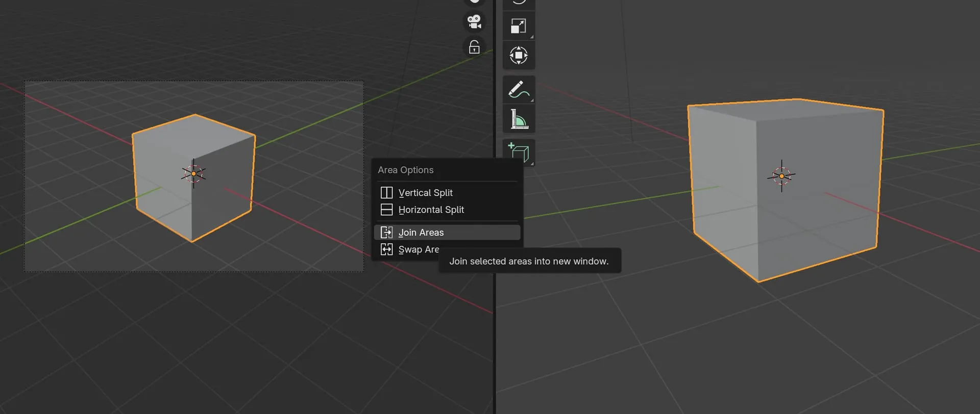Select the Scale tool
Image resolution: width=980 pixels, height=414 pixels.
[x=519, y=26]
